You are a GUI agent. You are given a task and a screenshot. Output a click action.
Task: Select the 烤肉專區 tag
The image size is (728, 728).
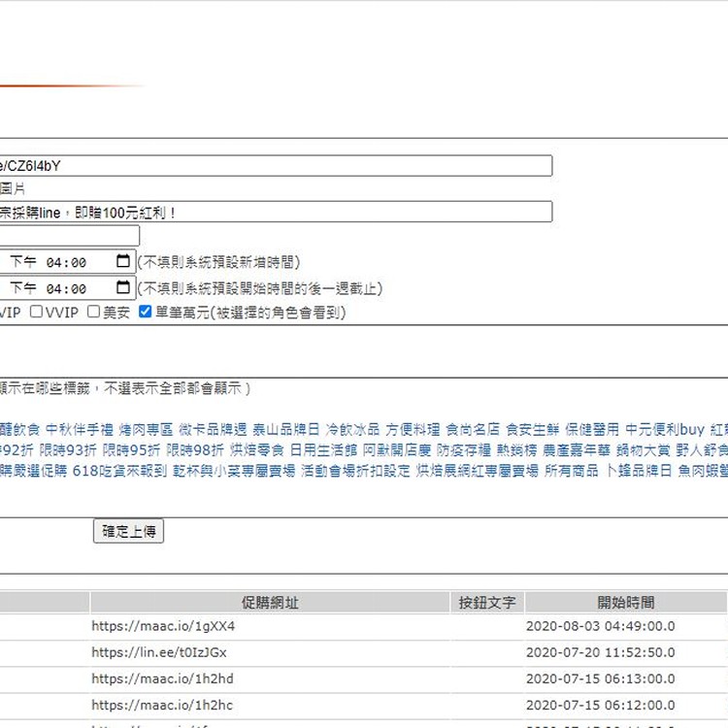click(x=146, y=429)
